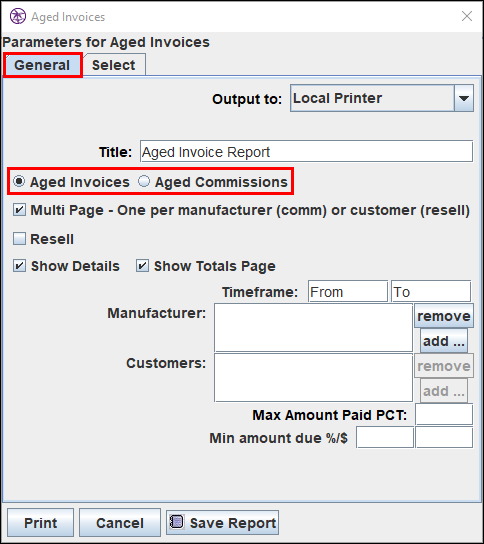Open the Local Printer combo box
The height and width of the screenshot is (544, 484).
click(x=382, y=98)
